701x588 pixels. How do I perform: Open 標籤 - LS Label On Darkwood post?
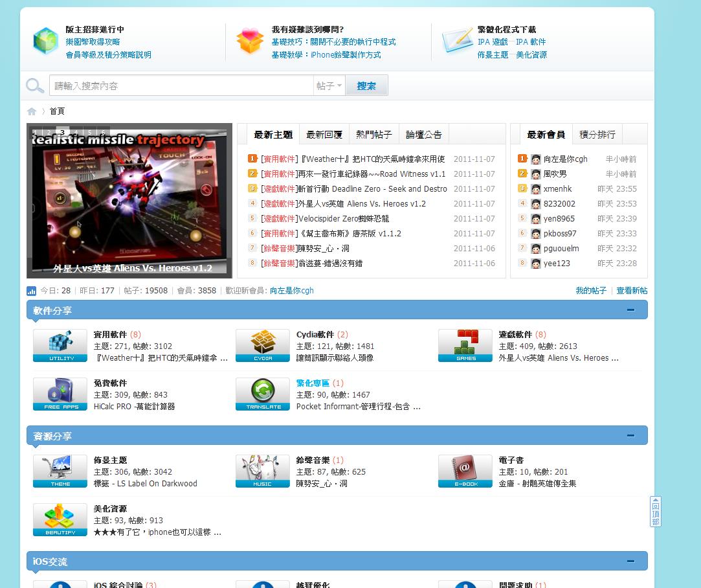click(x=145, y=484)
